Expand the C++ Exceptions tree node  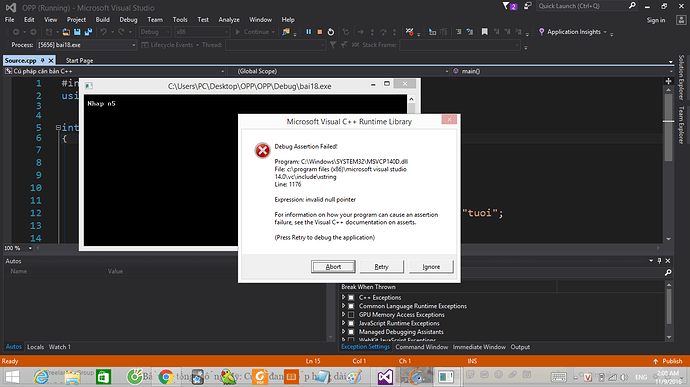pyautogui.click(x=344, y=298)
